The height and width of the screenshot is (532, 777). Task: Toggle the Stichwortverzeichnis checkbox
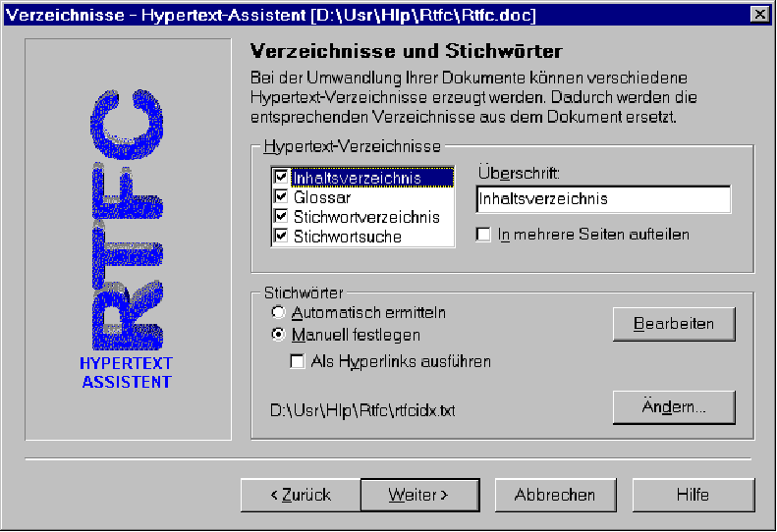tap(282, 217)
